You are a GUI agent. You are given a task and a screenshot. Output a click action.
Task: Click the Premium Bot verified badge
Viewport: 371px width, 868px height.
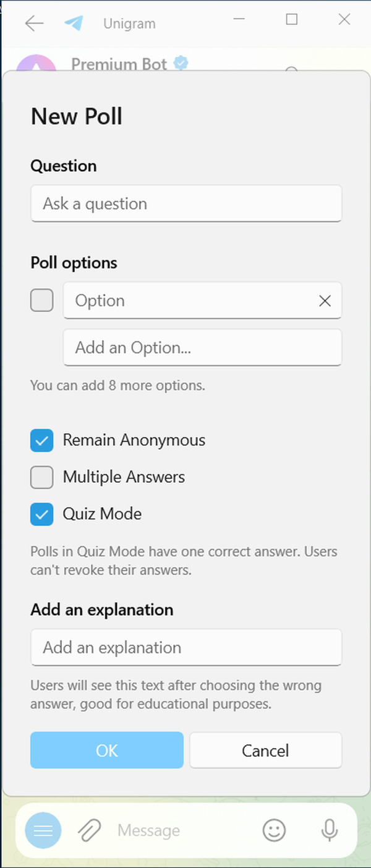pyautogui.click(x=181, y=63)
